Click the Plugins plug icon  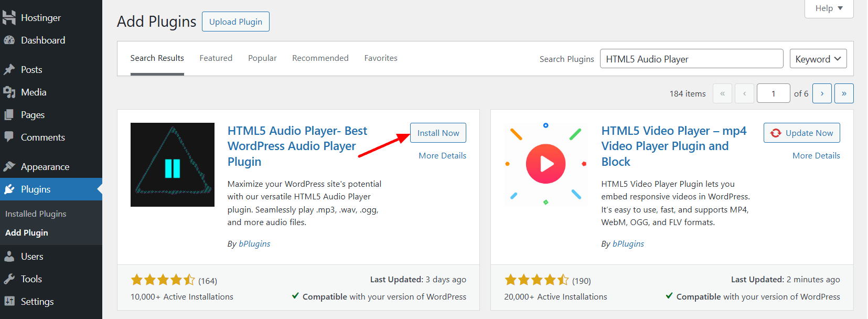pyautogui.click(x=9, y=189)
